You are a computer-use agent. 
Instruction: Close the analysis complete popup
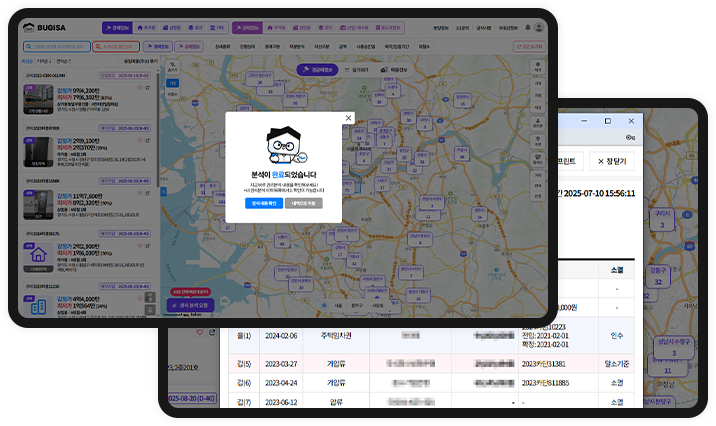pyautogui.click(x=348, y=118)
